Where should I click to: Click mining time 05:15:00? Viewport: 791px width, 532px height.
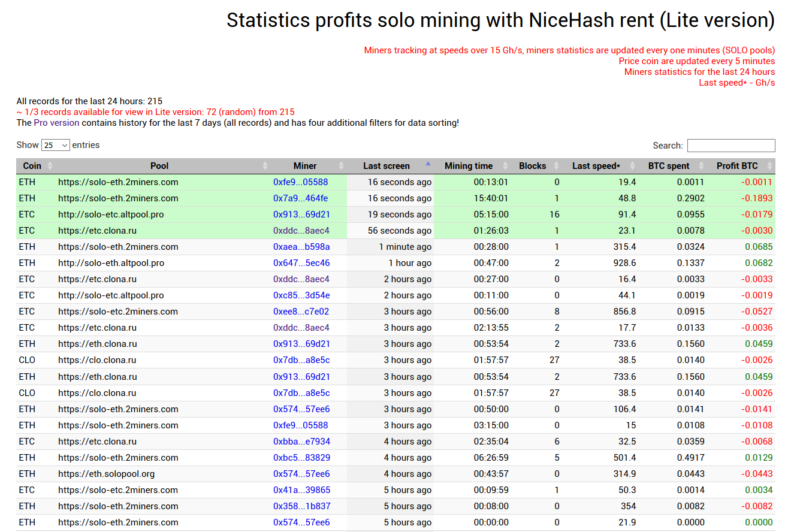click(x=491, y=214)
